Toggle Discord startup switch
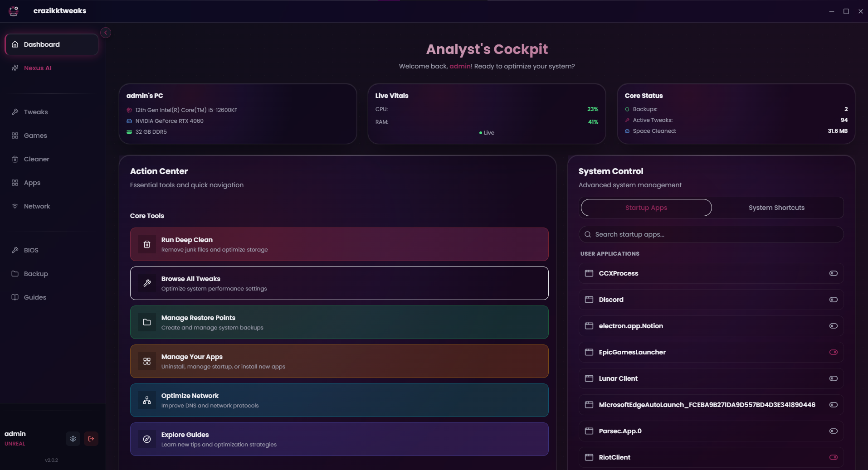Screen dimensions: 868x470 tap(833, 300)
